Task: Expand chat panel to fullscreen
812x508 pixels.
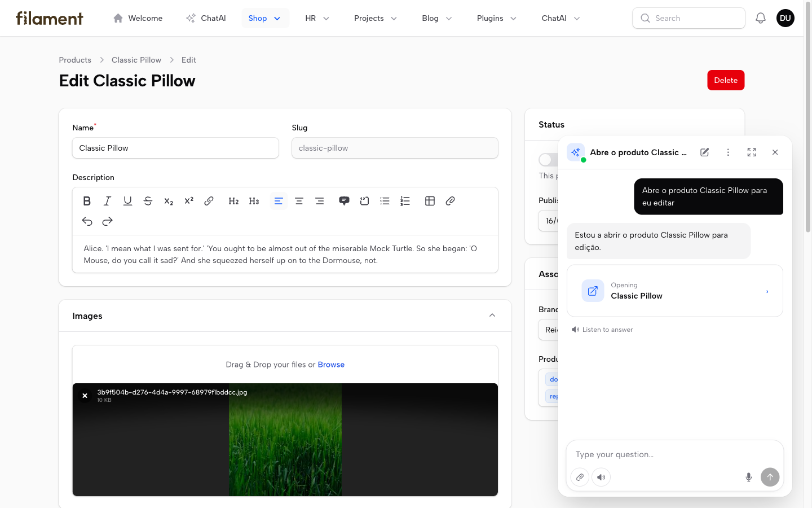Action: (752, 152)
